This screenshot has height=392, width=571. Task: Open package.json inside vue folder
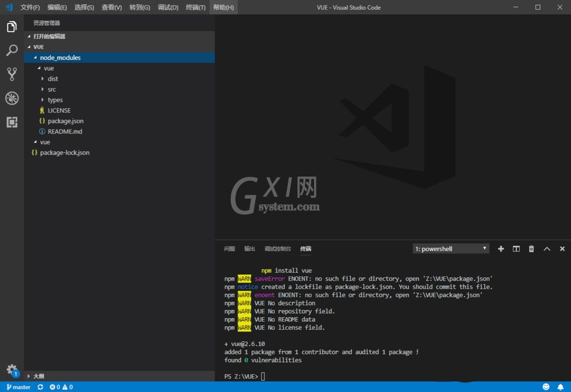click(119, 121)
